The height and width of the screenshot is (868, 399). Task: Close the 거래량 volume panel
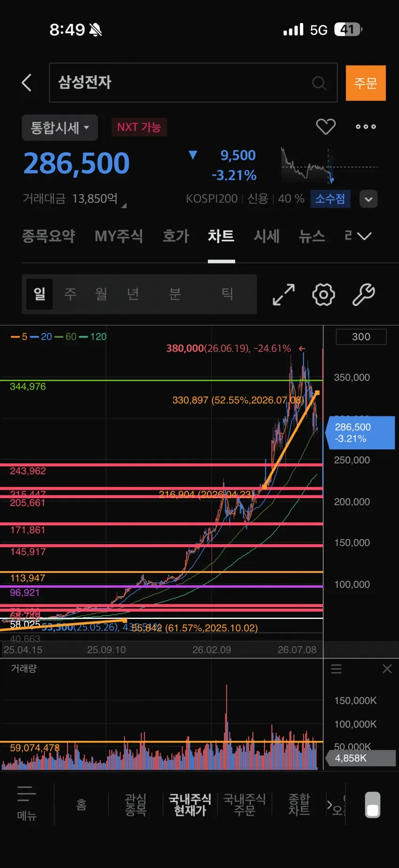click(387, 669)
